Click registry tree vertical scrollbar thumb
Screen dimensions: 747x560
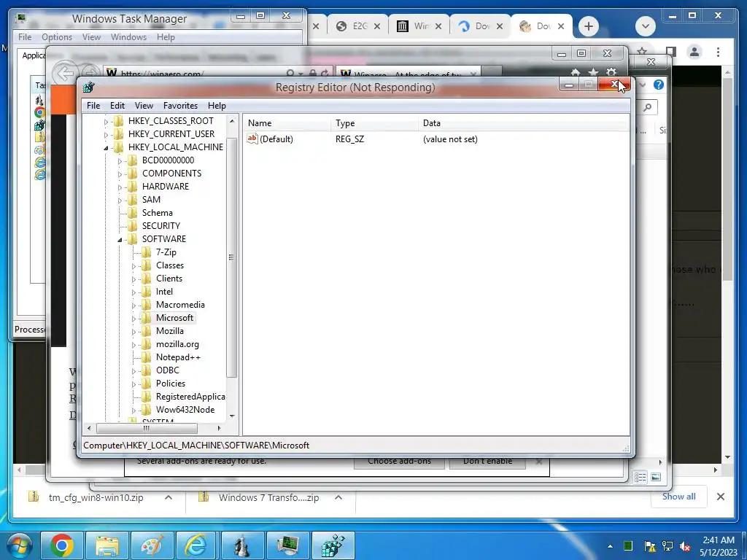(x=232, y=257)
